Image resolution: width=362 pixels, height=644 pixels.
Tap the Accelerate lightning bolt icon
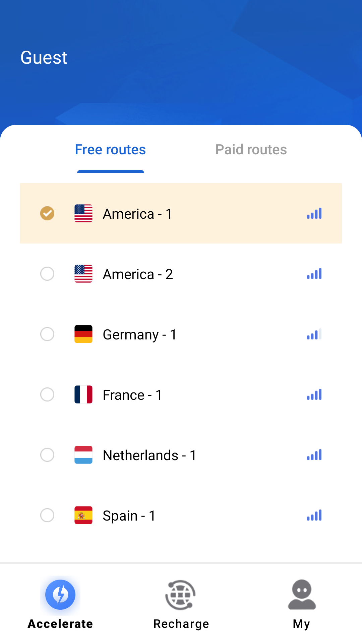coord(60,595)
